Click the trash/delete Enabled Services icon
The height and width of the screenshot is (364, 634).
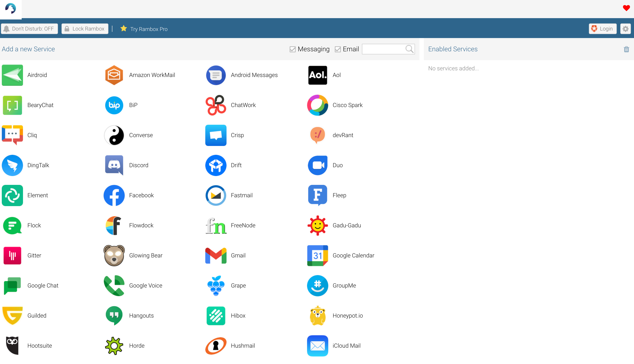pyautogui.click(x=626, y=49)
